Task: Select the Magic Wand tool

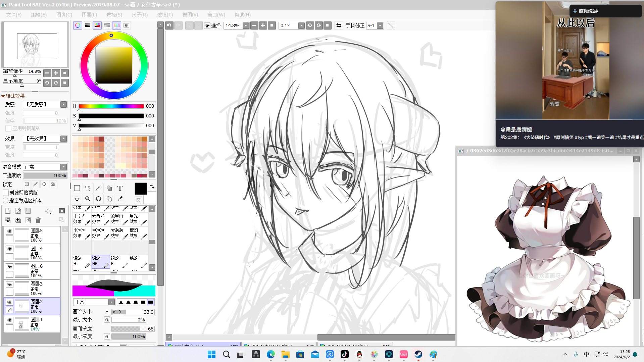Action: [x=98, y=188]
